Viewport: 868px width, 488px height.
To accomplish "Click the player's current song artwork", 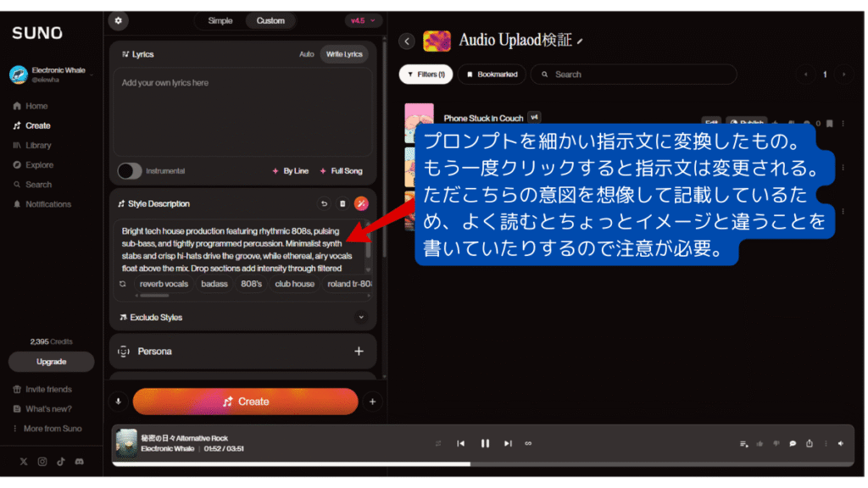I will point(126,443).
